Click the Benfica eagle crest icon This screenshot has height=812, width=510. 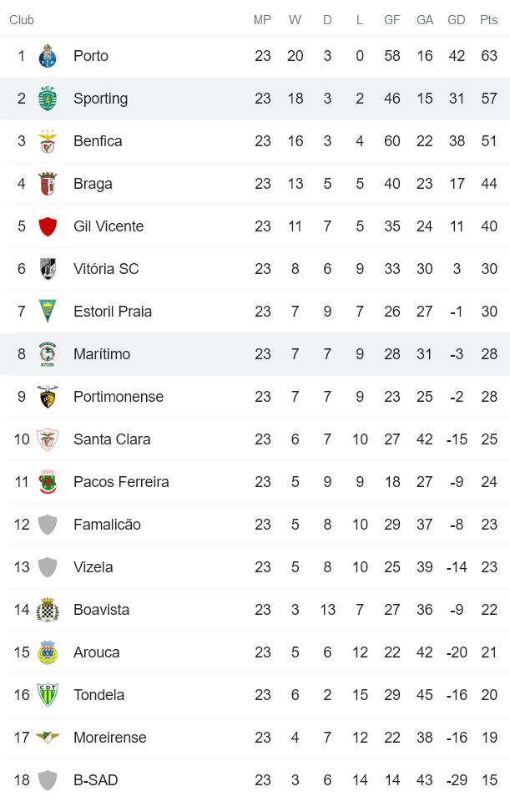(48, 141)
